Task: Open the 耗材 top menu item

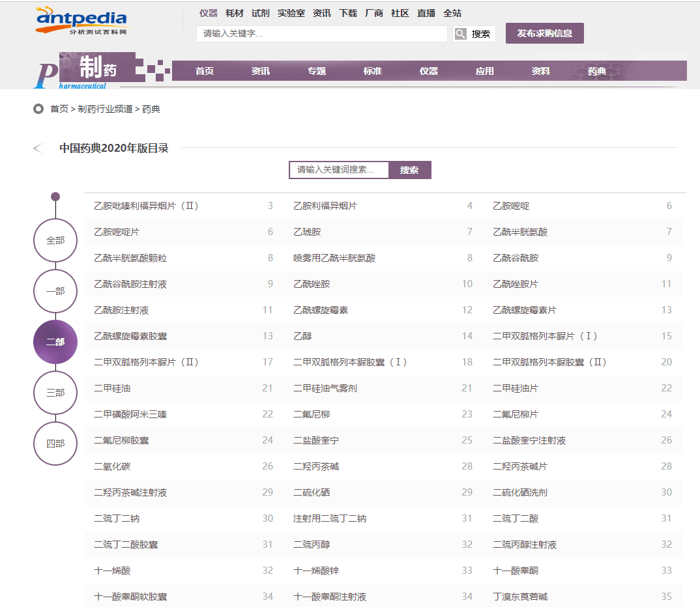Action: pyautogui.click(x=235, y=13)
